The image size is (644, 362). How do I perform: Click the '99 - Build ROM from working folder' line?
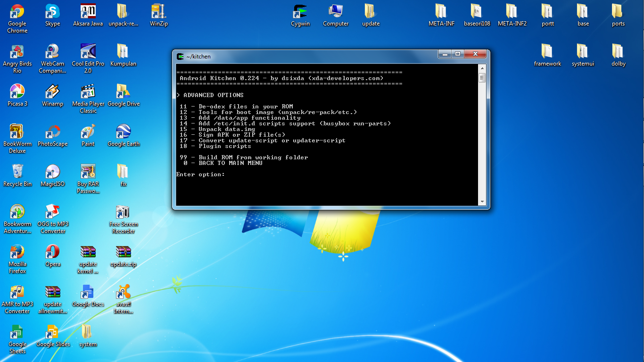pos(244,157)
